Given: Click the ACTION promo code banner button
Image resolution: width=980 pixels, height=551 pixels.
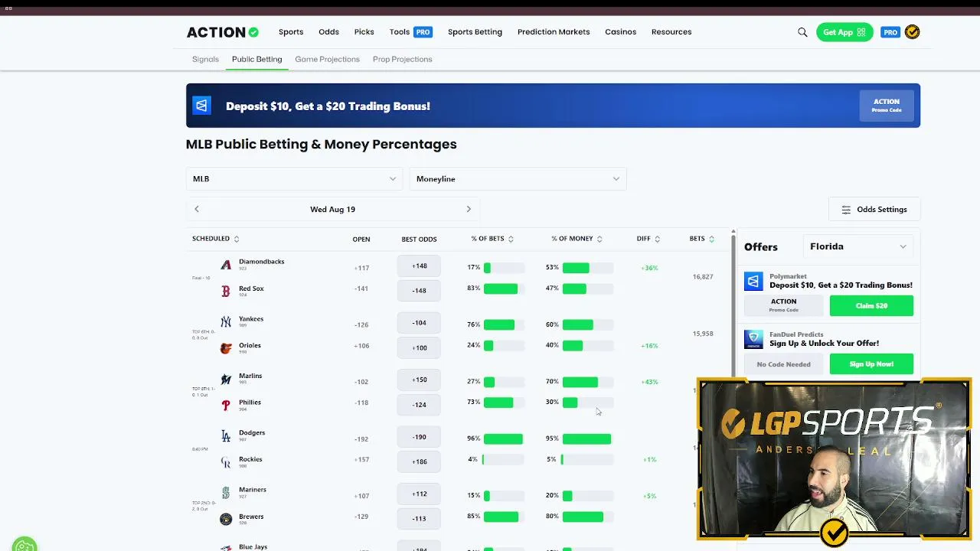Looking at the screenshot, I should [x=887, y=106].
